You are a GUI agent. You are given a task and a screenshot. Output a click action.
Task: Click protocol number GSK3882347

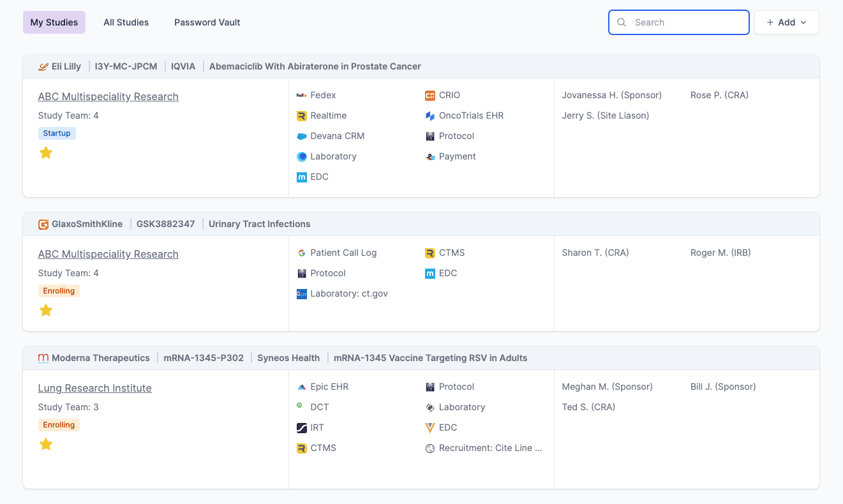[165, 224]
